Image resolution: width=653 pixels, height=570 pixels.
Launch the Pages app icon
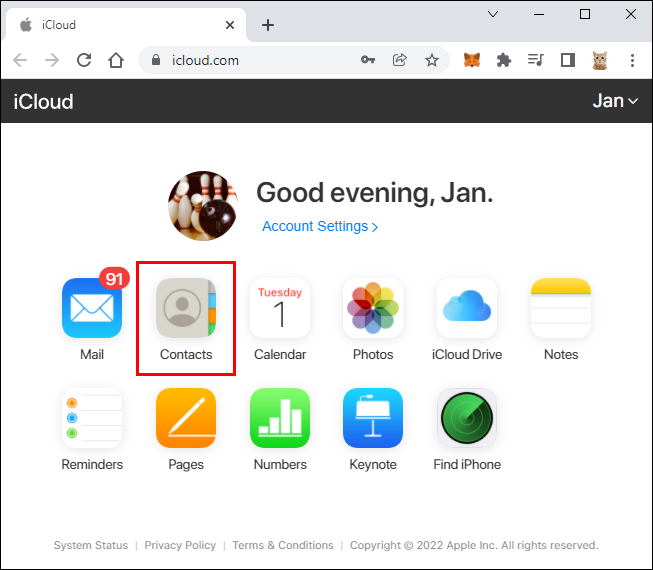coord(186,418)
